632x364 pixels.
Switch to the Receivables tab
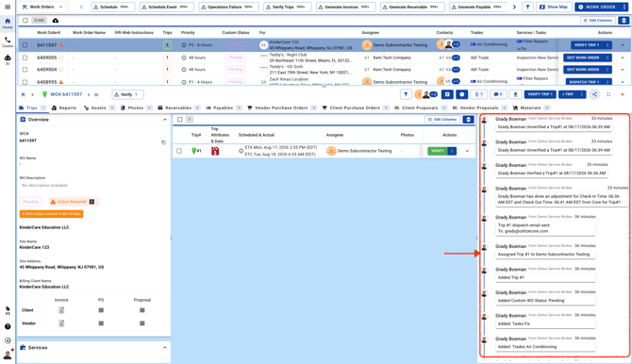point(178,108)
